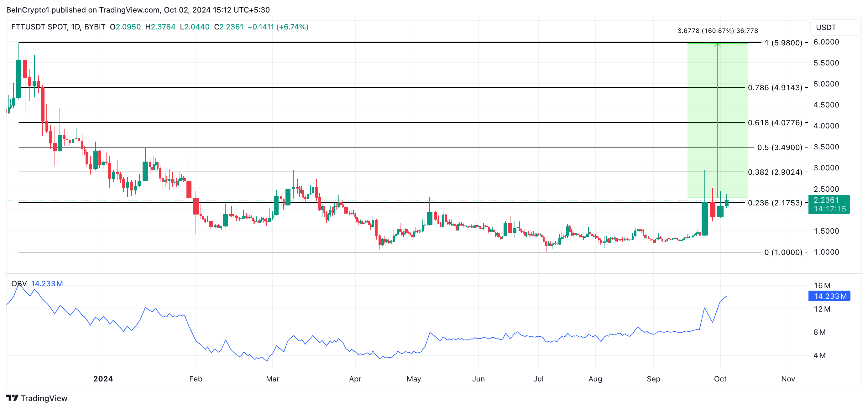Click the 0.382 (2.9024) Fibonacci label
Screen dimensions: 868x409
[x=775, y=172]
